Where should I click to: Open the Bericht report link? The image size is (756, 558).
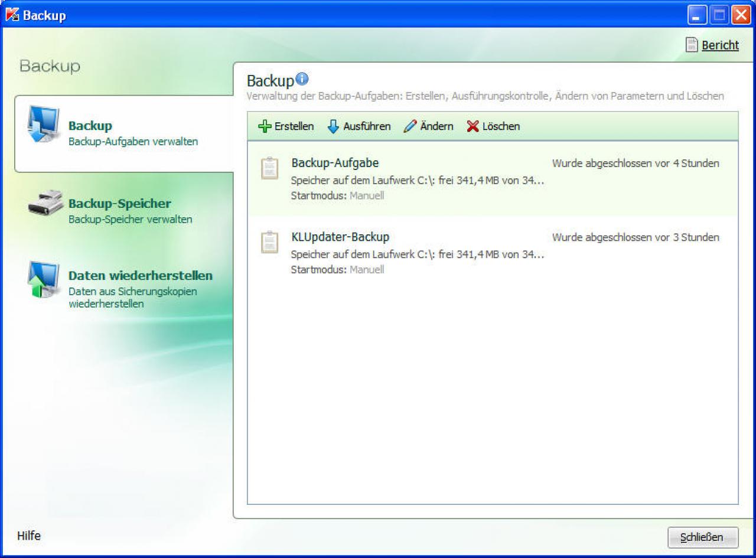(720, 45)
